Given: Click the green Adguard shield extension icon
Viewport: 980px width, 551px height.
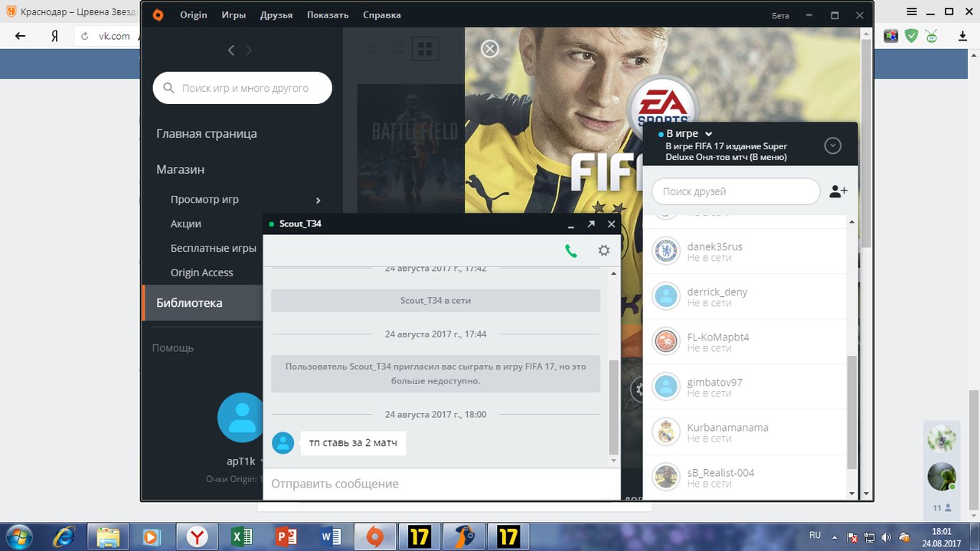Looking at the screenshot, I should coord(911,35).
